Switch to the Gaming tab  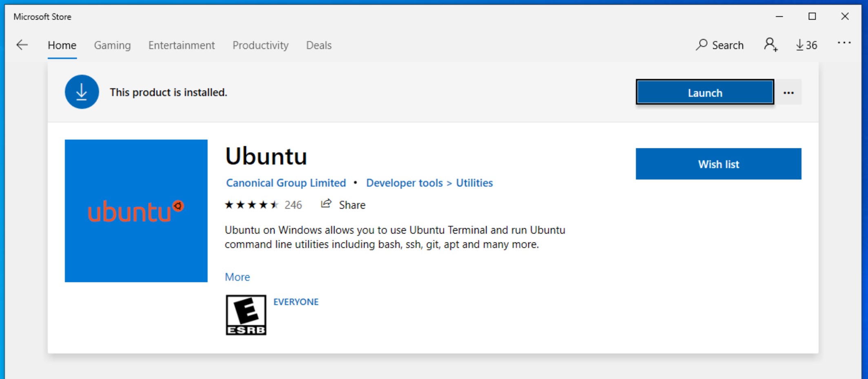113,45
